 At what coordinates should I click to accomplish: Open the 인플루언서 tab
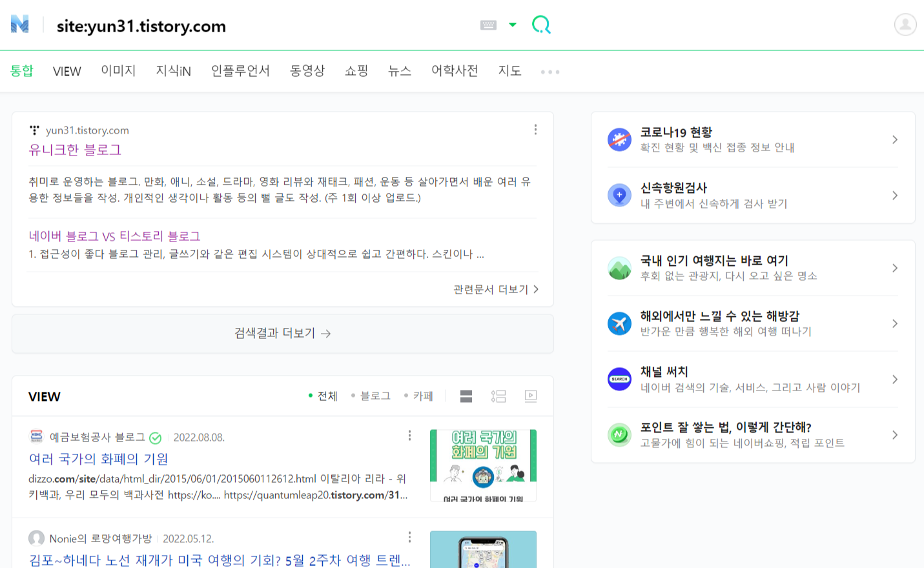[x=240, y=70]
